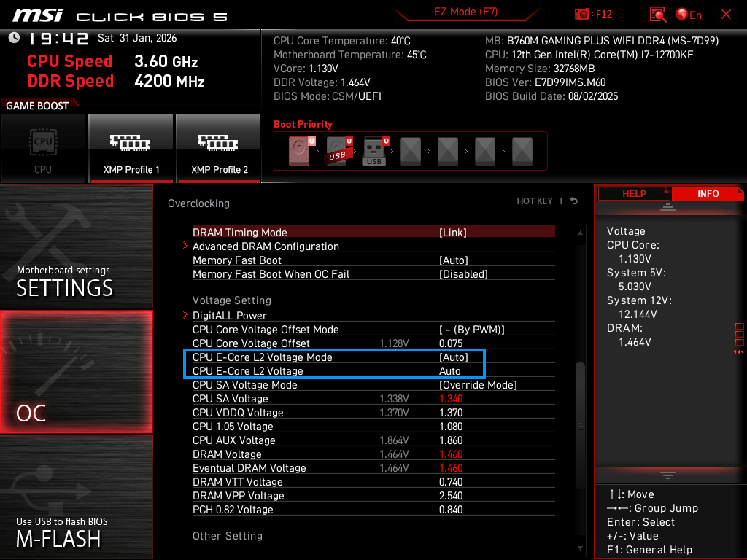Close the BIOS with the X button
The height and width of the screenshot is (560, 747).
pyautogui.click(x=726, y=15)
